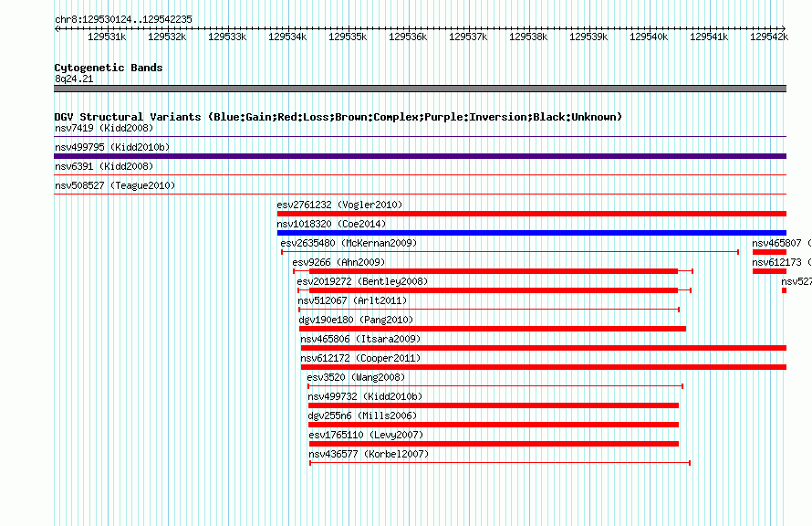Click the nsv7419 (Kidd2008) variant label

click(104, 128)
